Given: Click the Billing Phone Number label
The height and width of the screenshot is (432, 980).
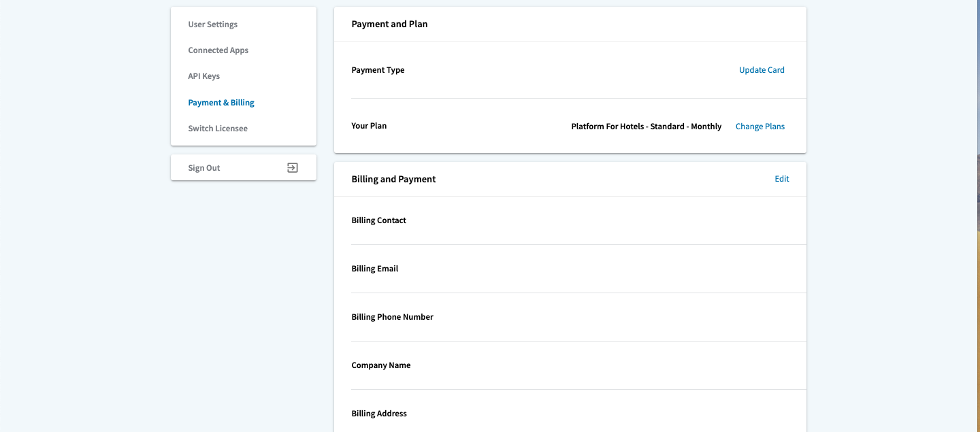Looking at the screenshot, I should pyautogui.click(x=393, y=317).
